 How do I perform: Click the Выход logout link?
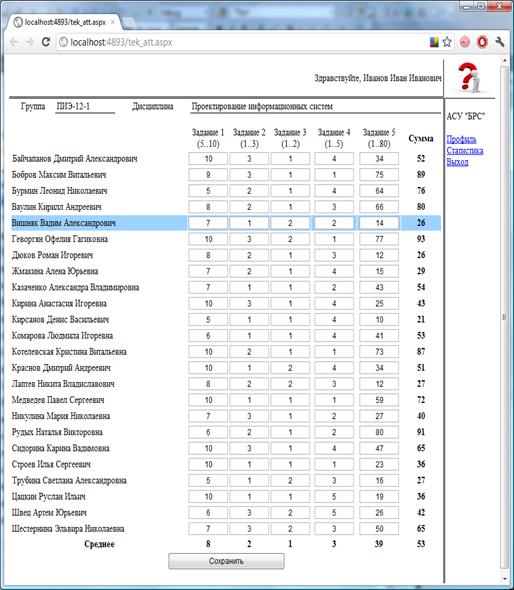(457, 162)
